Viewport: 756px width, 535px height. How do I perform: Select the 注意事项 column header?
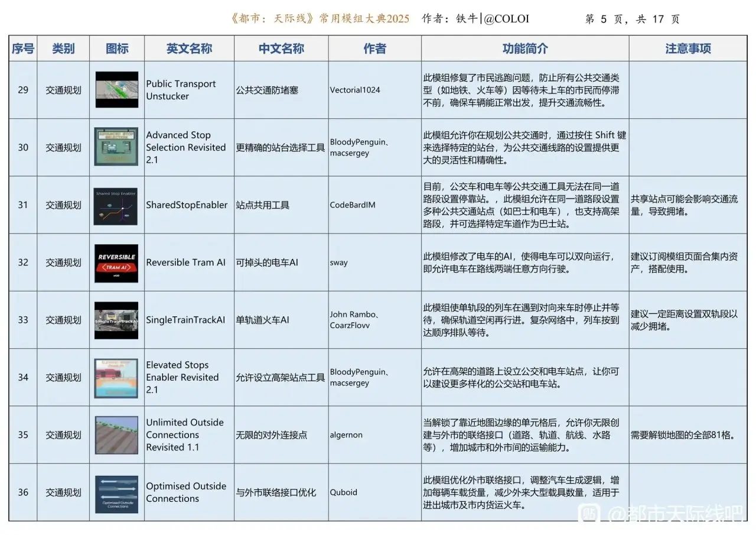click(688, 48)
